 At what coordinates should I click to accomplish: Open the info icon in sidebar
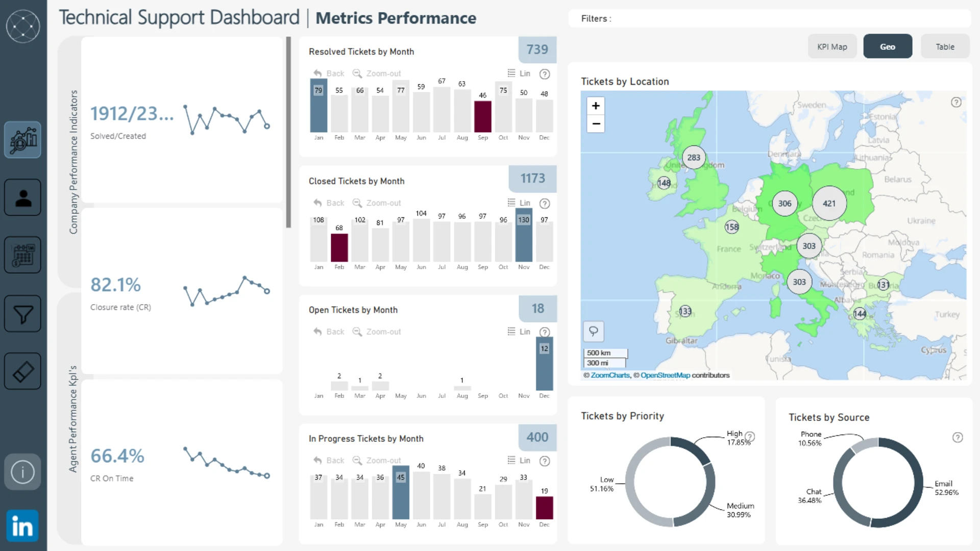pos(22,472)
